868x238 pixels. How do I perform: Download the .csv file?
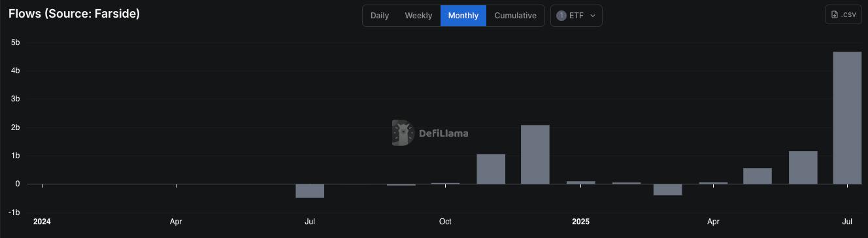coord(844,14)
